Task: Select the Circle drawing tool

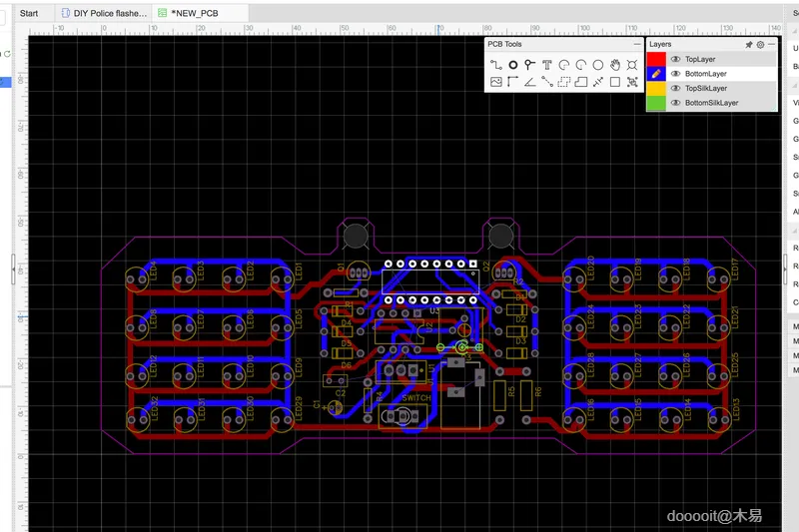Action: tap(598, 65)
